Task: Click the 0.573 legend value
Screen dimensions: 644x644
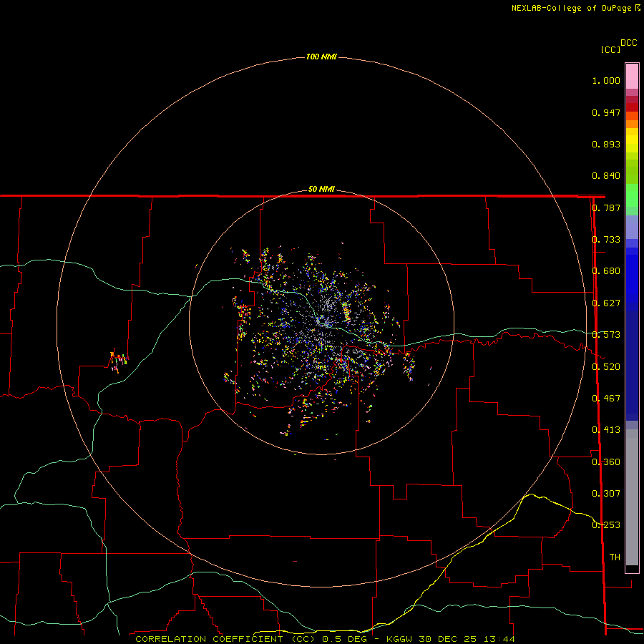Action: (x=606, y=335)
